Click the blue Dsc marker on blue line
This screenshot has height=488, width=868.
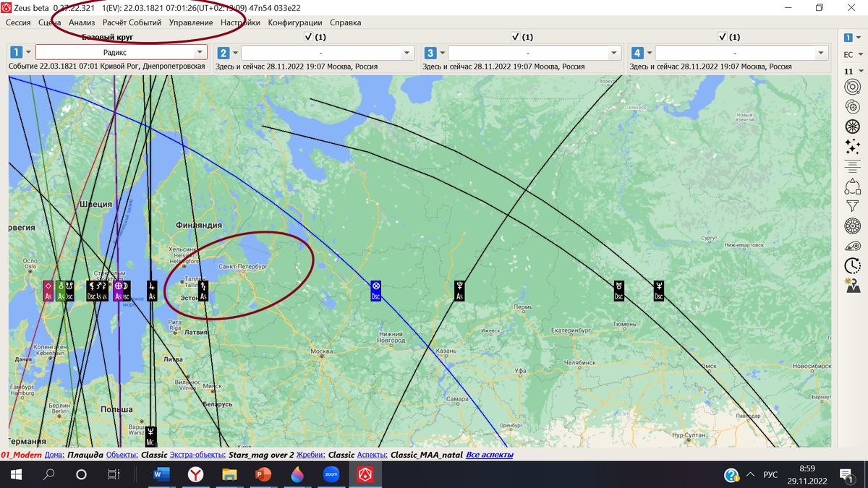tap(375, 291)
